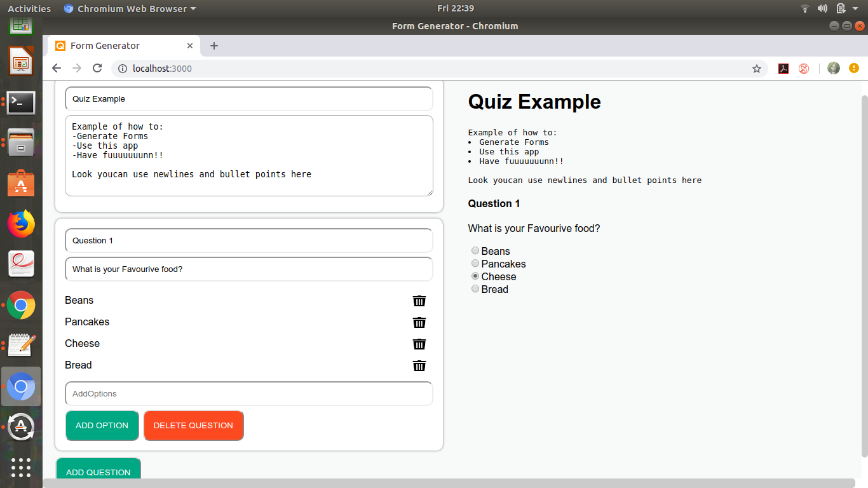Delete the Bread option with its trash icon
Screen dimensions: 868x488
419,366
